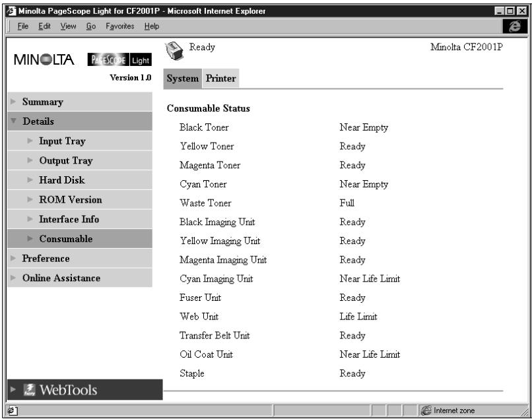Click the Waste Toner label
Image resolution: width=532 pixels, height=419 pixels.
point(205,203)
